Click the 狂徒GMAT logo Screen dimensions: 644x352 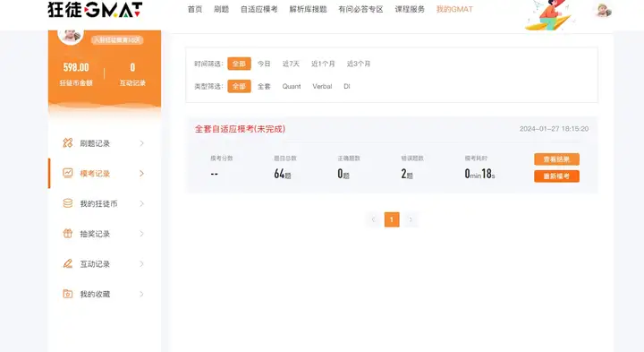tap(96, 10)
